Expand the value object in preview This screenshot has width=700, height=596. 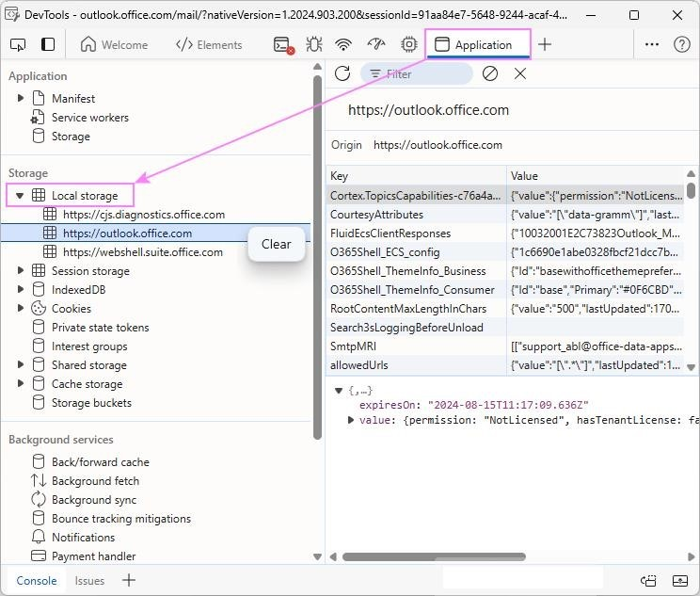tap(350, 420)
